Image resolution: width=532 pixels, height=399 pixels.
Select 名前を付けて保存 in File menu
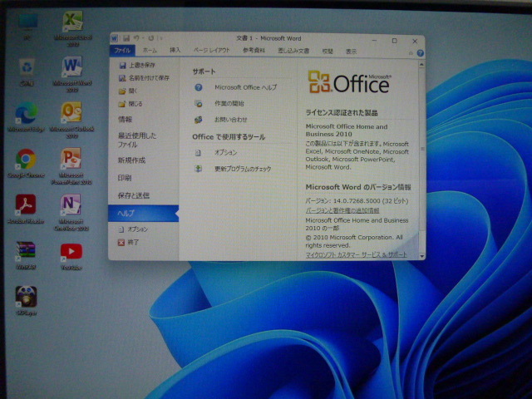coord(144,78)
